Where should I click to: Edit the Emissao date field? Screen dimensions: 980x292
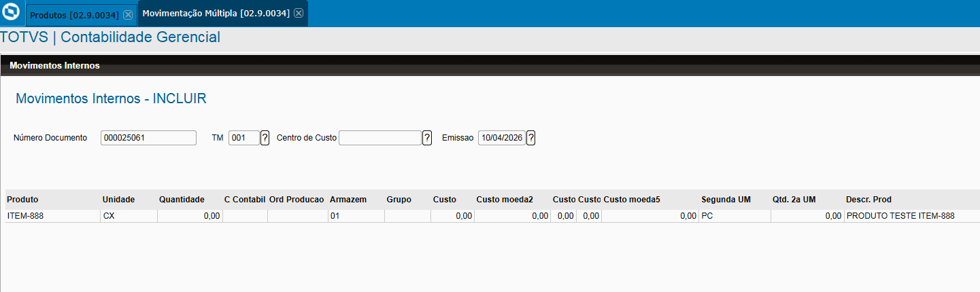[x=501, y=138]
